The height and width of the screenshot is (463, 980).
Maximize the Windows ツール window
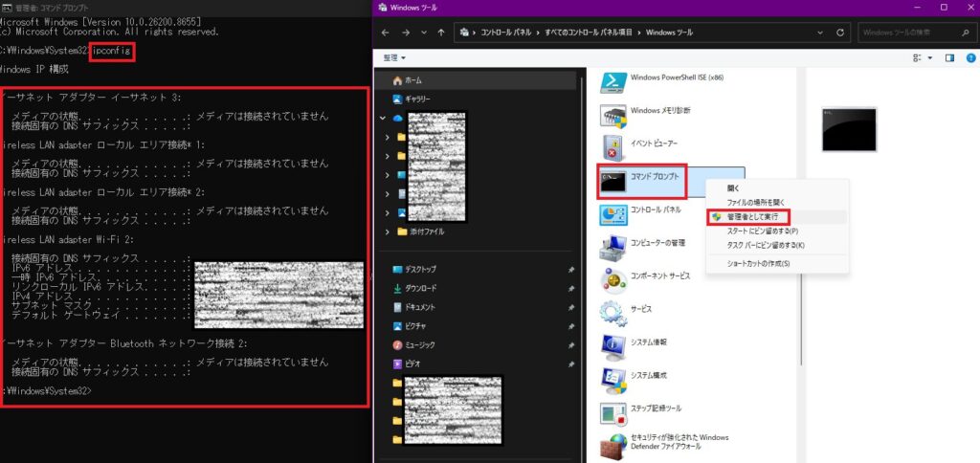[x=944, y=8]
